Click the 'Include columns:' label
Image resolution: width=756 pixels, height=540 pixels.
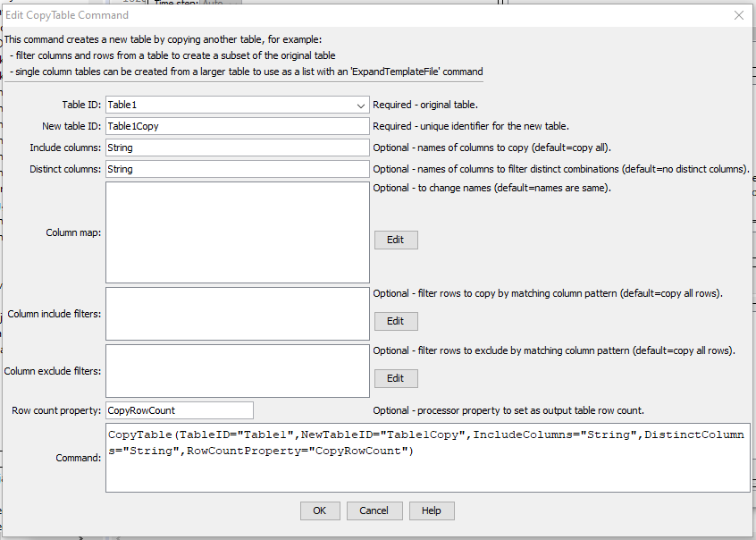coord(65,148)
